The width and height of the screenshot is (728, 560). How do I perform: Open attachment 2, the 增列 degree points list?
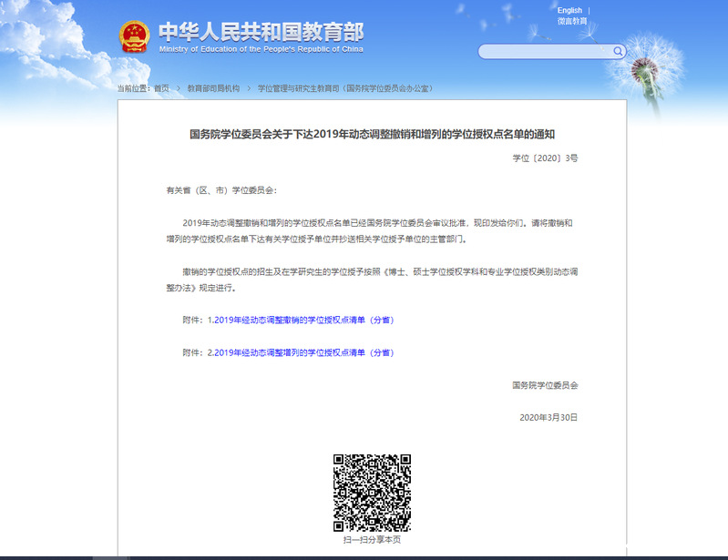click(301, 352)
